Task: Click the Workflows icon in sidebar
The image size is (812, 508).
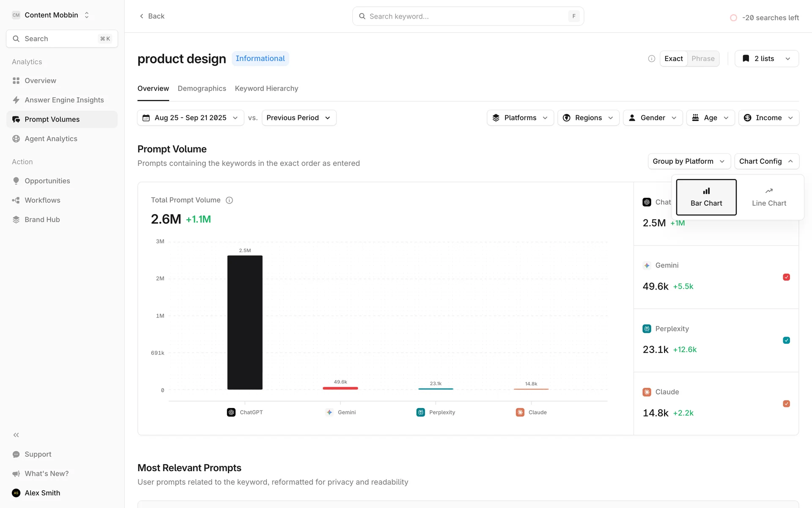Action: click(x=16, y=200)
